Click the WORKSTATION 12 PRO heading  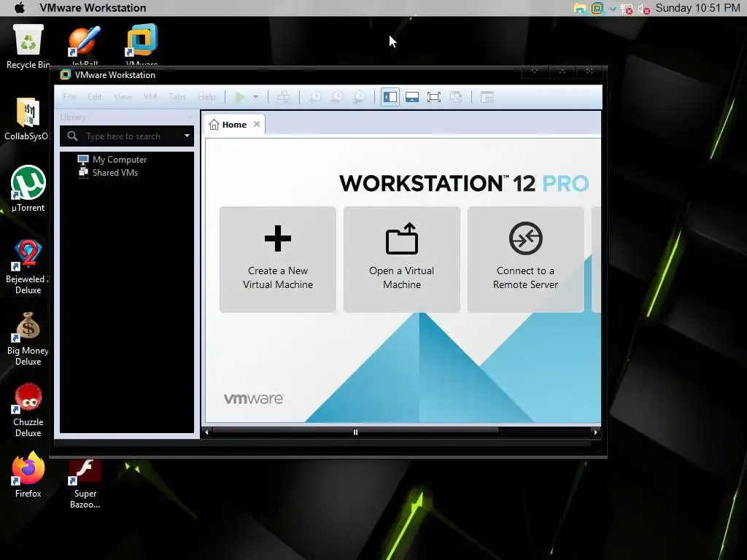(x=463, y=183)
